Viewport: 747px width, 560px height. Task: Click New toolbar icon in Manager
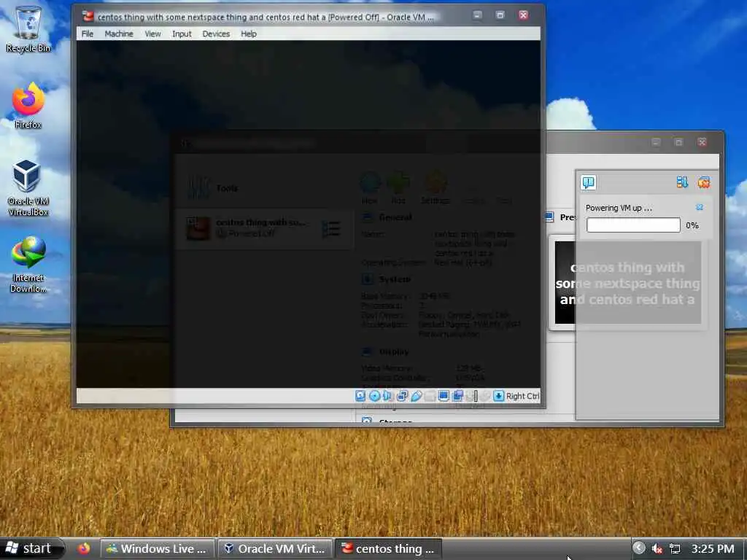(370, 187)
